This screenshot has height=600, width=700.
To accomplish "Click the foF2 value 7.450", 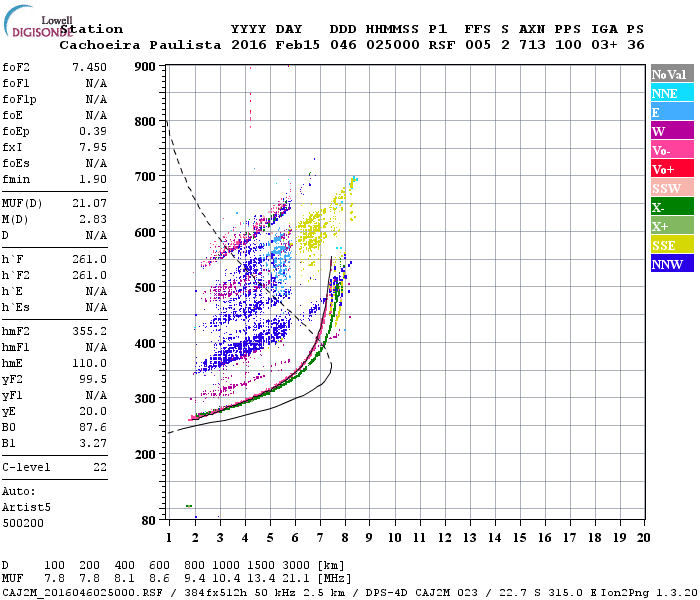I will pos(89,67).
